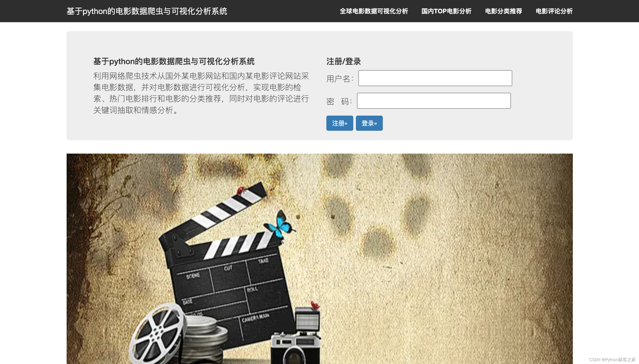Image resolution: width=639 pixels, height=364 pixels.
Task: Open the 全球电影数据可视化分析 nav item
Action: point(374,11)
